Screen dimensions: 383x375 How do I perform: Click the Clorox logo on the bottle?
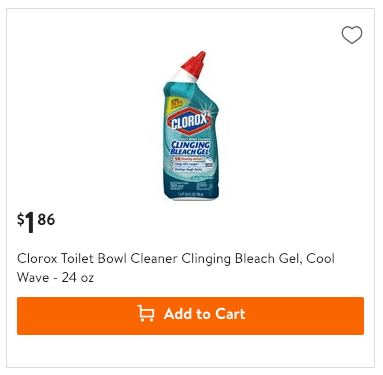pos(190,121)
